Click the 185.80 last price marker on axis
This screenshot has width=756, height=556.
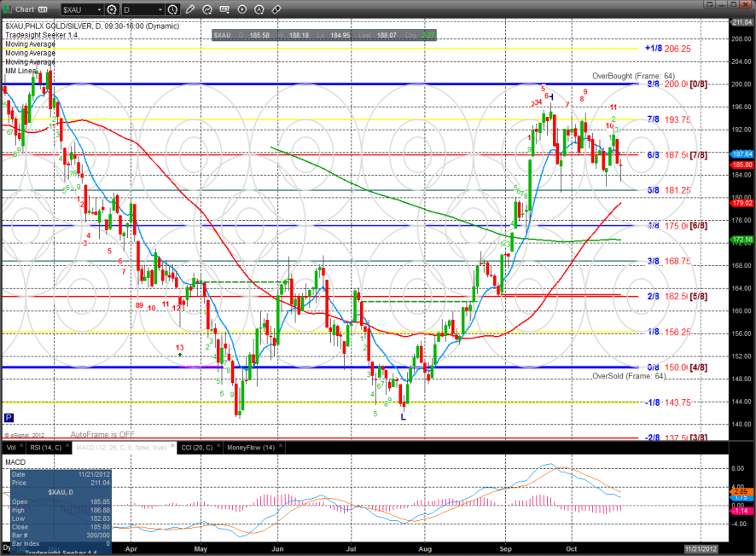(741, 164)
